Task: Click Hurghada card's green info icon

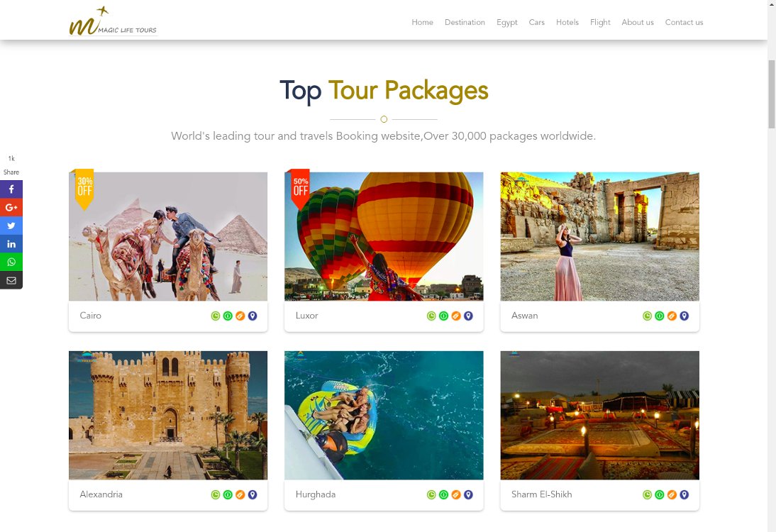Action: pyautogui.click(x=443, y=494)
